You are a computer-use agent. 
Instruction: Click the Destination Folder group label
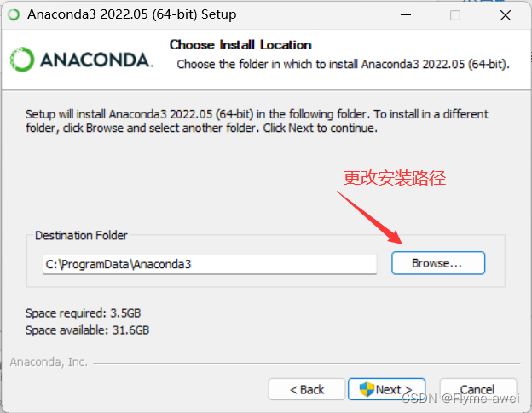[x=81, y=235]
